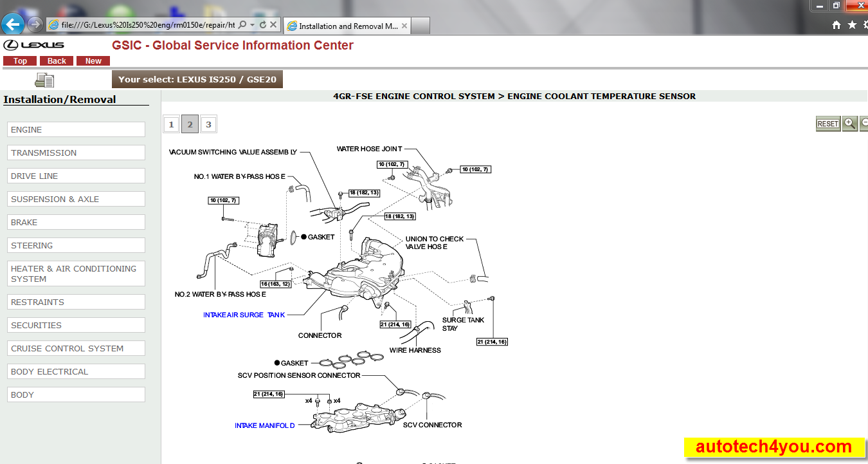
Task: Click the Favorites star icon
Action: [851, 24]
